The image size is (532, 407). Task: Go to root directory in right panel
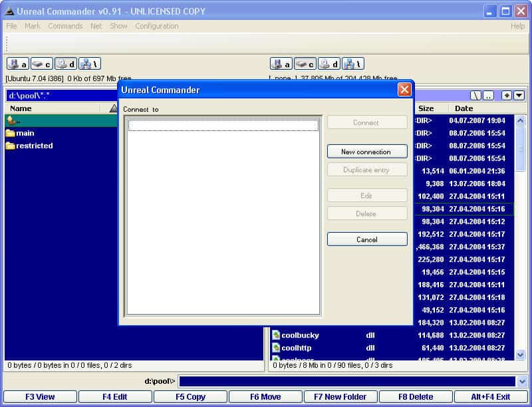[476, 96]
